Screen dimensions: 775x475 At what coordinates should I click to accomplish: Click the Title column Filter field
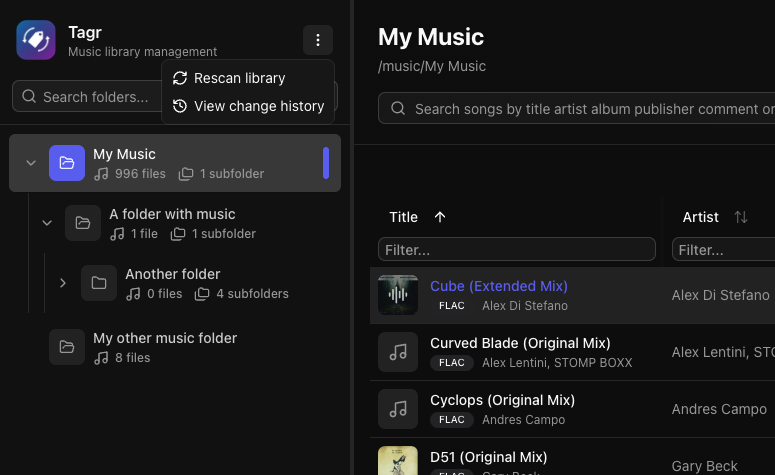516,249
